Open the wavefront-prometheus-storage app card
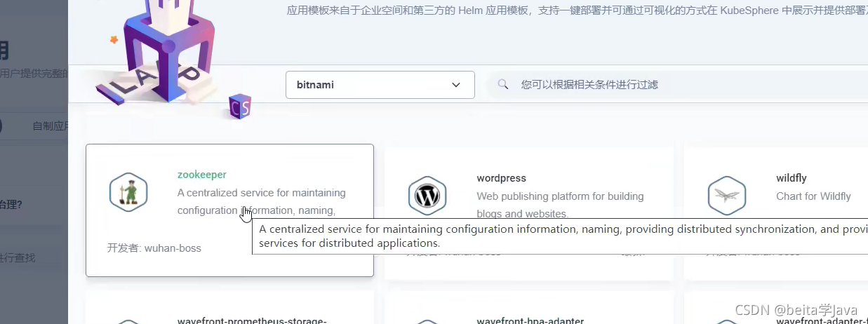 point(230,308)
